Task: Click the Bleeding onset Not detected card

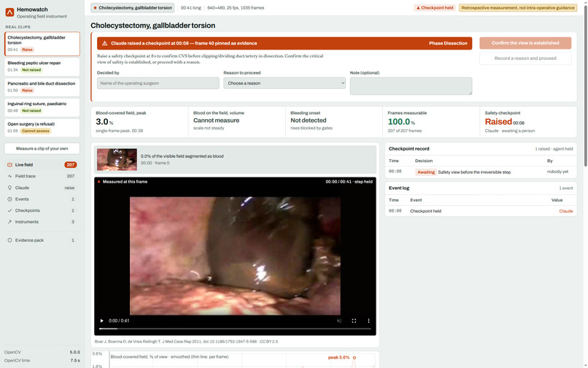Action: pyautogui.click(x=334, y=122)
